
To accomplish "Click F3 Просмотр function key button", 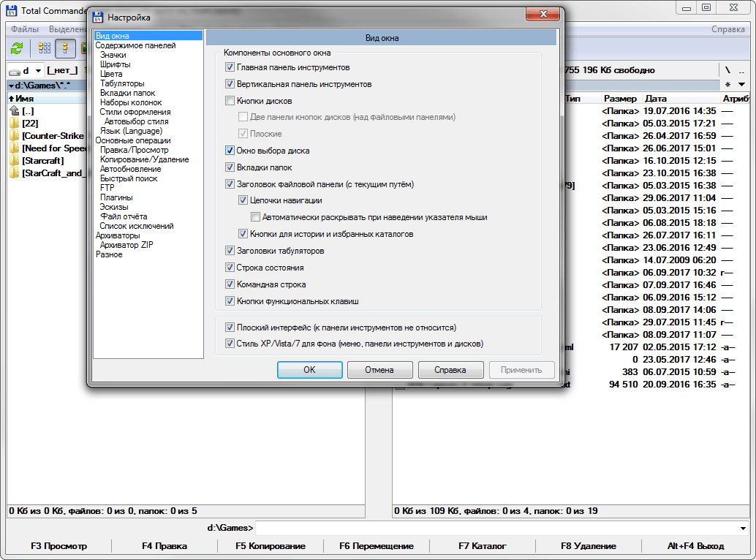I will coord(58,546).
